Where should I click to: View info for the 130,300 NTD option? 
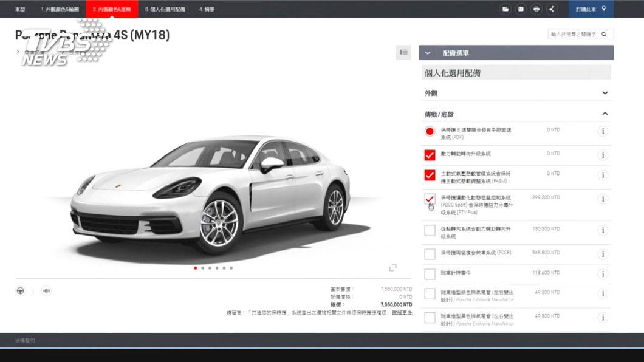coord(603,230)
